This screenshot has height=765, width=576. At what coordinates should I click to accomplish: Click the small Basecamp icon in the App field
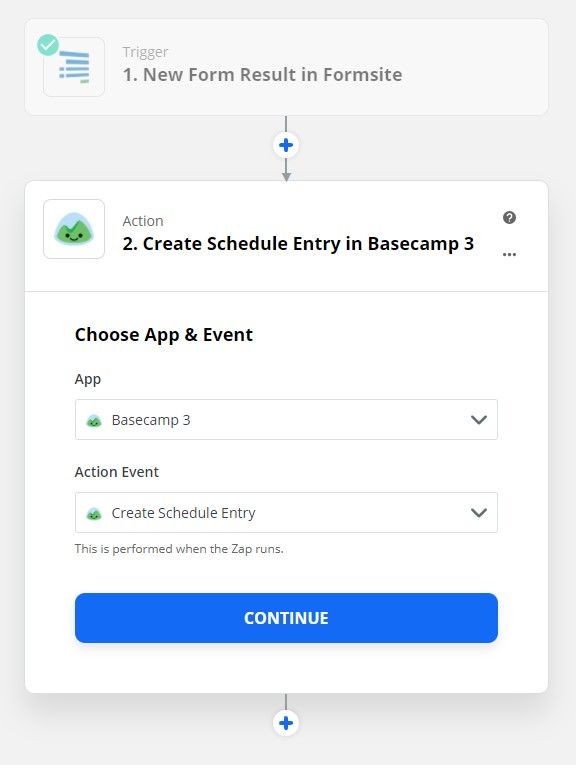[x=94, y=420]
